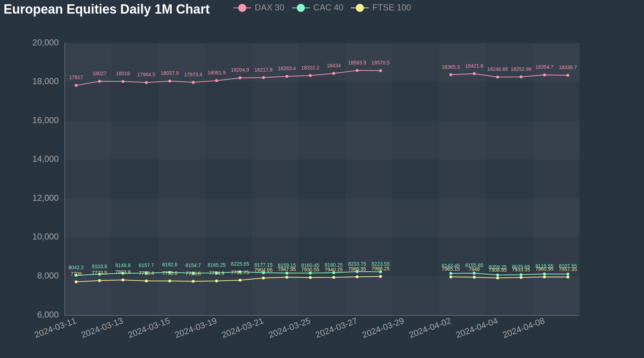This screenshot has width=644, height=358.
Task: Click DAX peak data point labeled 18583.9
Action: 357,71
